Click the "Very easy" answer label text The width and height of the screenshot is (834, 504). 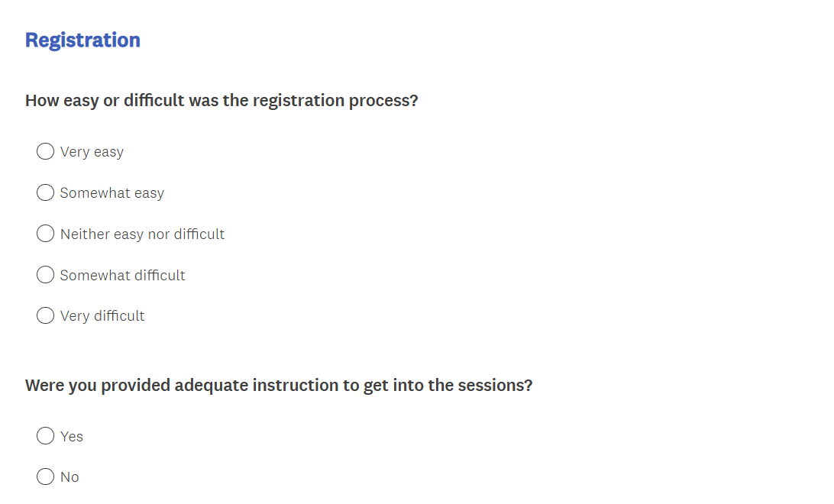[x=92, y=152]
